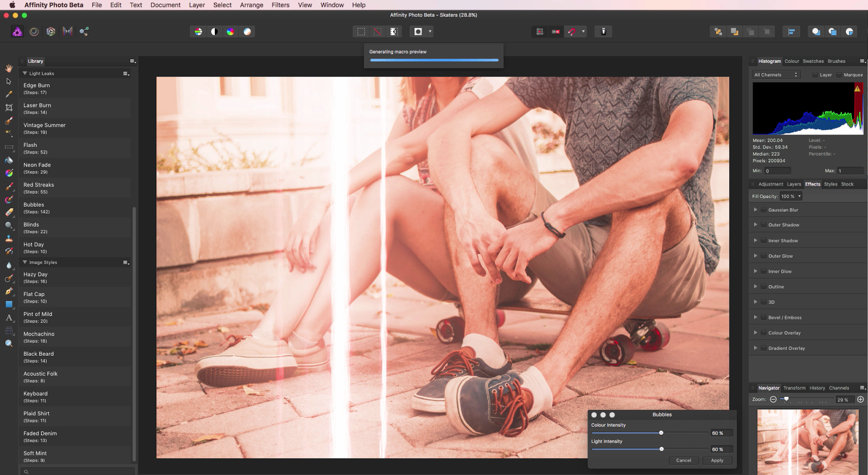Apply Auto White Balance from toolbar
The height and width of the screenshot is (475, 868).
click(247, 31)
